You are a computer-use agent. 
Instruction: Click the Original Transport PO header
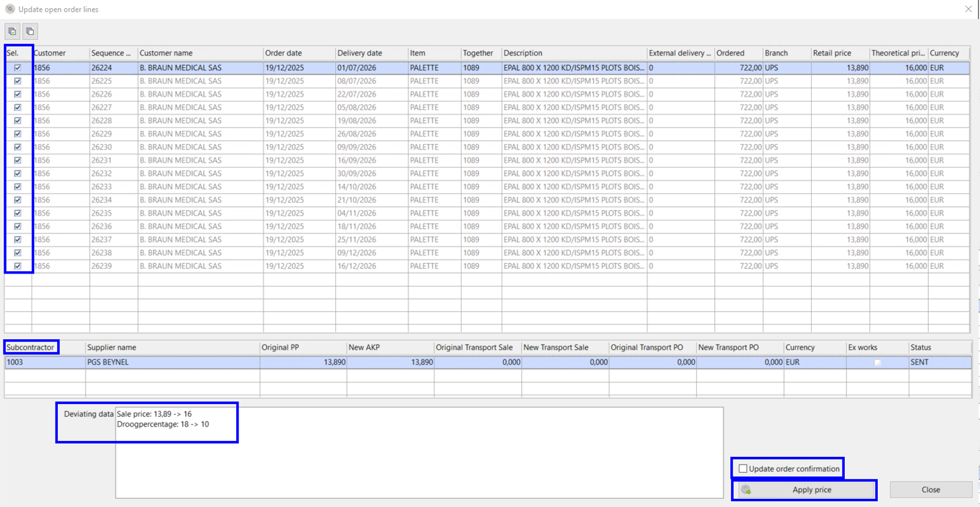click(x=652, y=347)
